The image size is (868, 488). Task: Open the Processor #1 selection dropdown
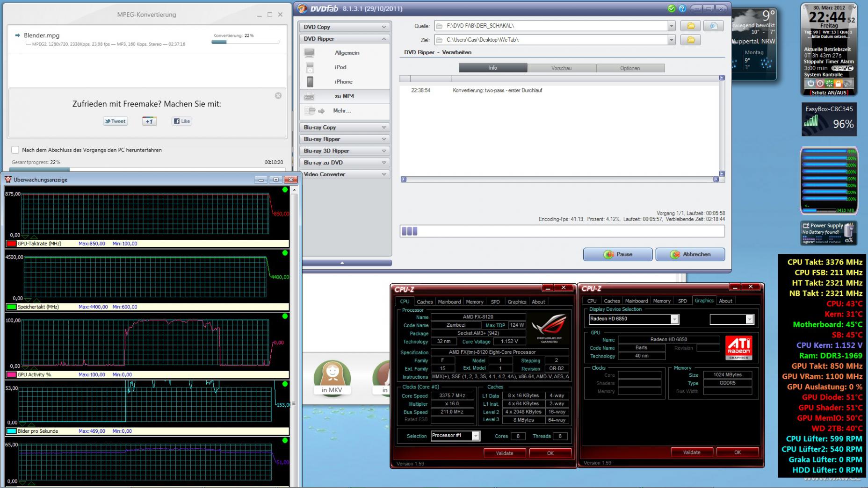pos(476,436)
